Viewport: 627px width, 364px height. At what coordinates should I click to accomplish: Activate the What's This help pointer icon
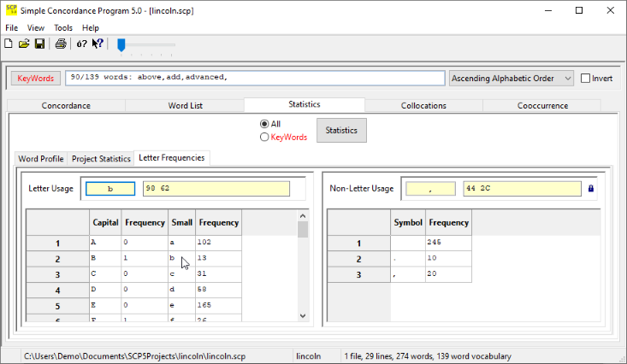(98, 44)
